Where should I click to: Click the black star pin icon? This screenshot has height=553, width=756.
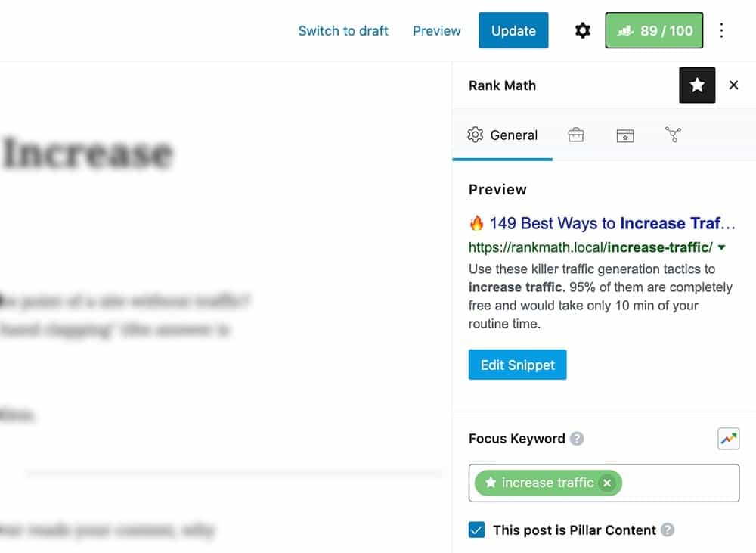pos(697,85)
